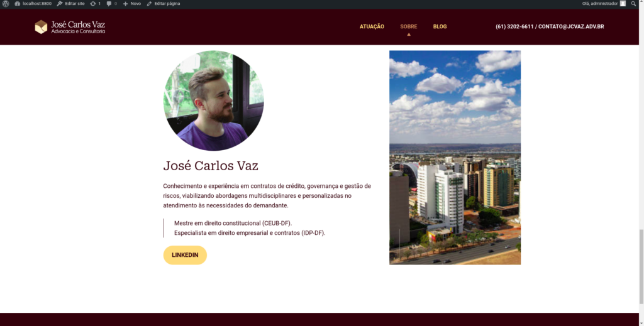Click the administrador avatar icon
The width and height of the screenshot is (644, 326).
(623, 4)
